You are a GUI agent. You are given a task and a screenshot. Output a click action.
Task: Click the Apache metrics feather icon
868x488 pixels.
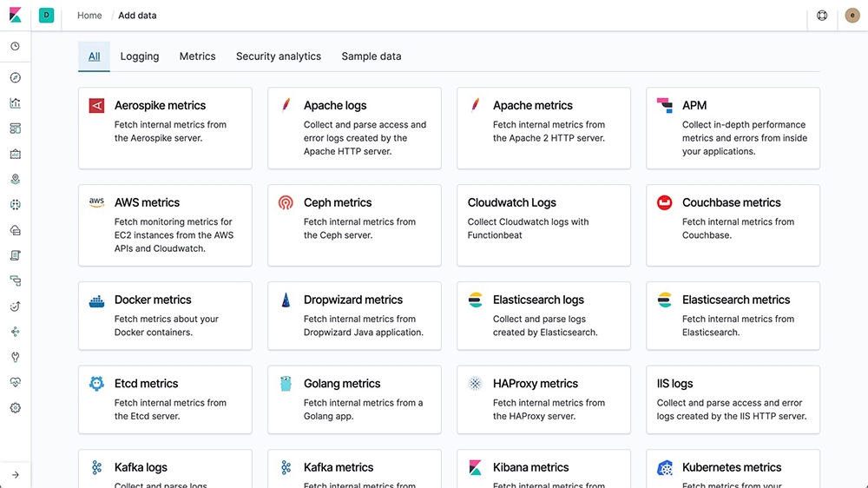click(x=475, y=105)
